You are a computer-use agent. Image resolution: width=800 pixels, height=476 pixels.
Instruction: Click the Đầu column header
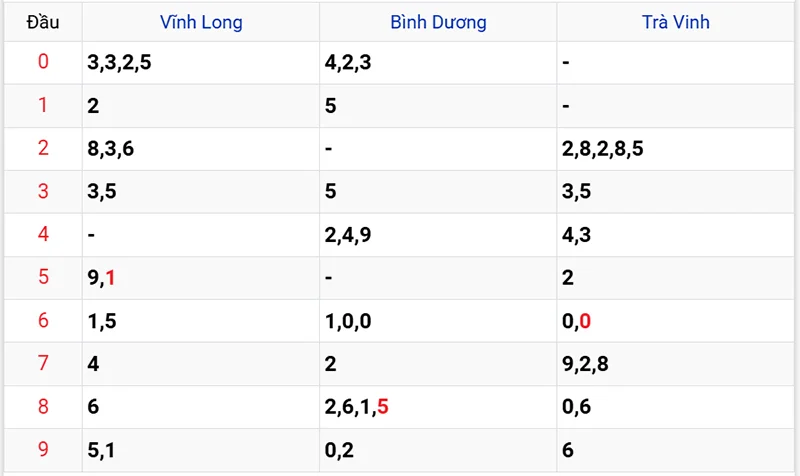coord(42,21)
